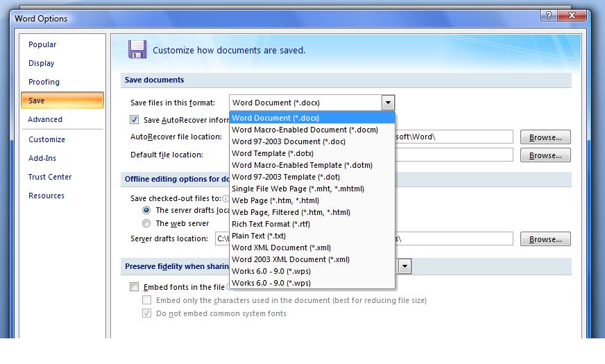Tick Embed only the characters used checkbox

click(146, 300)
